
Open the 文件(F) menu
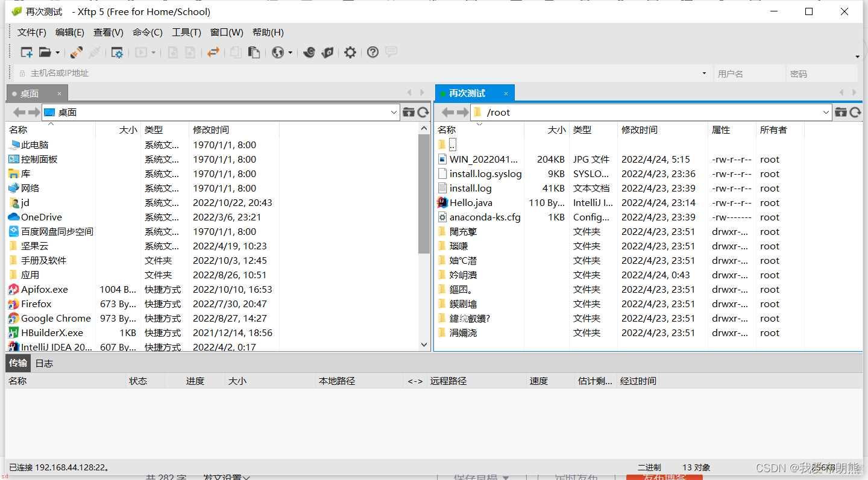[32, 33]
